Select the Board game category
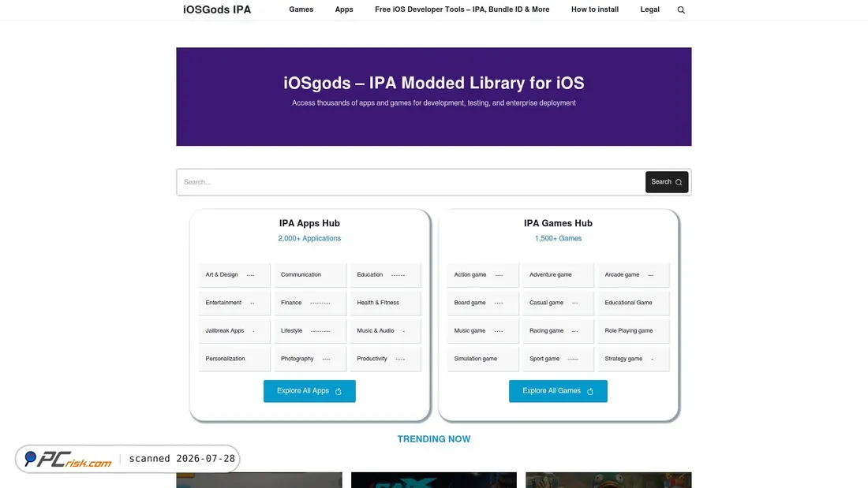868x488 pixels. pos(483,304)
